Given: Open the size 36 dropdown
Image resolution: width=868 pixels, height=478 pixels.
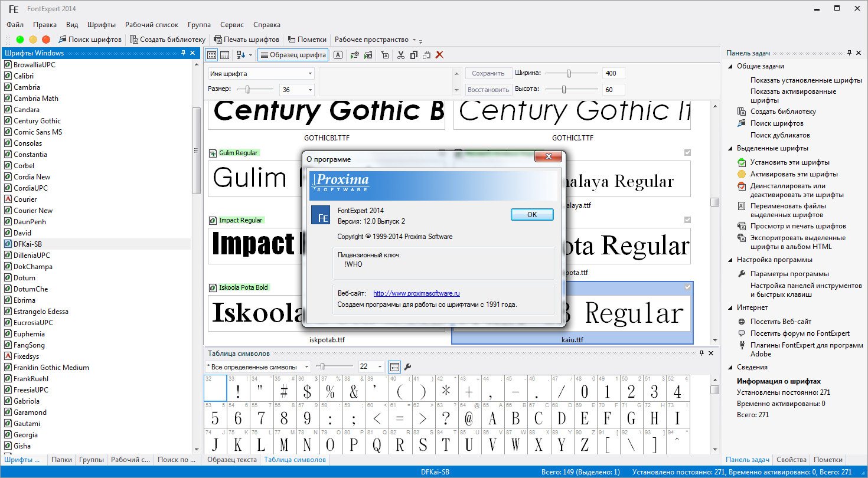Looking at the screenshot, I should pyautogui.click(x=310, y=90).
